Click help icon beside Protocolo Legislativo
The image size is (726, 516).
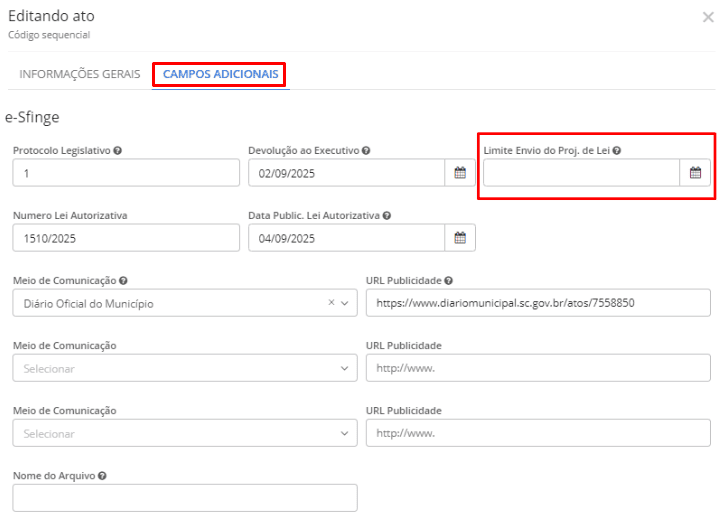118,151
